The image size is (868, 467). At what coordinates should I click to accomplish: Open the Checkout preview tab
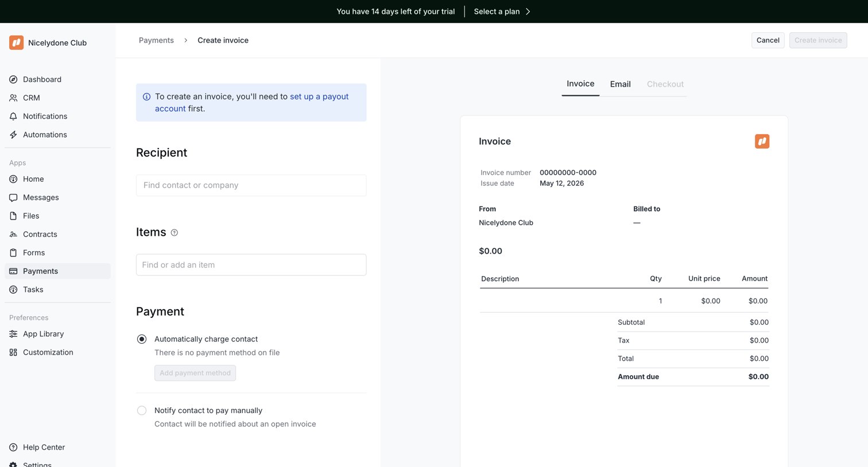pos(665,84)
